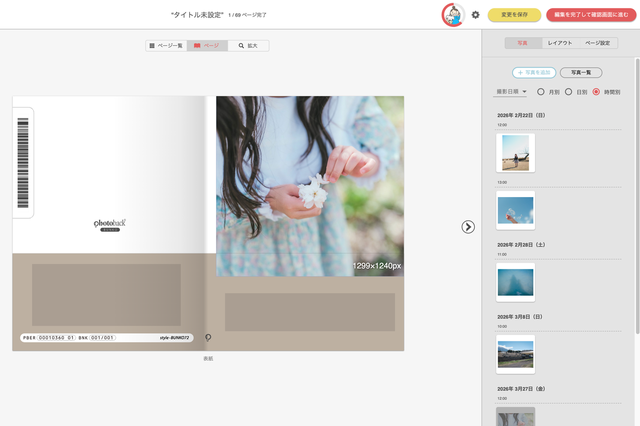Click the photoback logo on back cover
640x426 pixels.
point(109,225)
